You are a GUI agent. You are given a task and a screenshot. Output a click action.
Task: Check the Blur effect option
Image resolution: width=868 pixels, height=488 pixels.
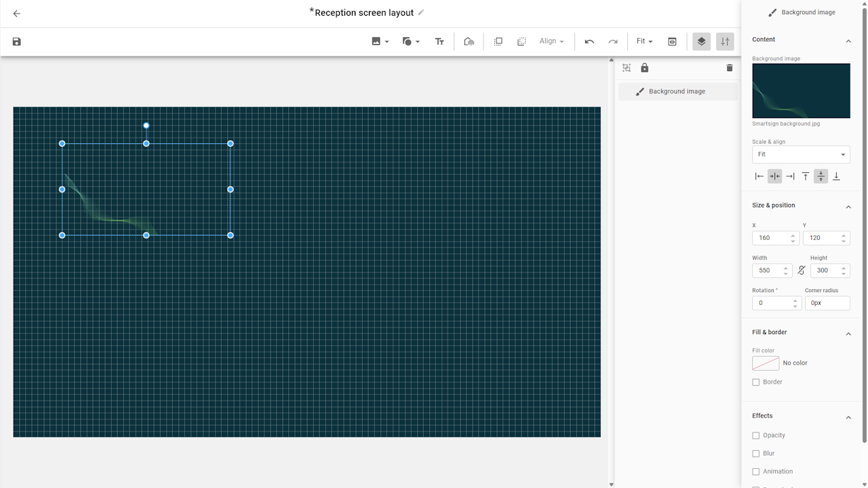(756, 453)
